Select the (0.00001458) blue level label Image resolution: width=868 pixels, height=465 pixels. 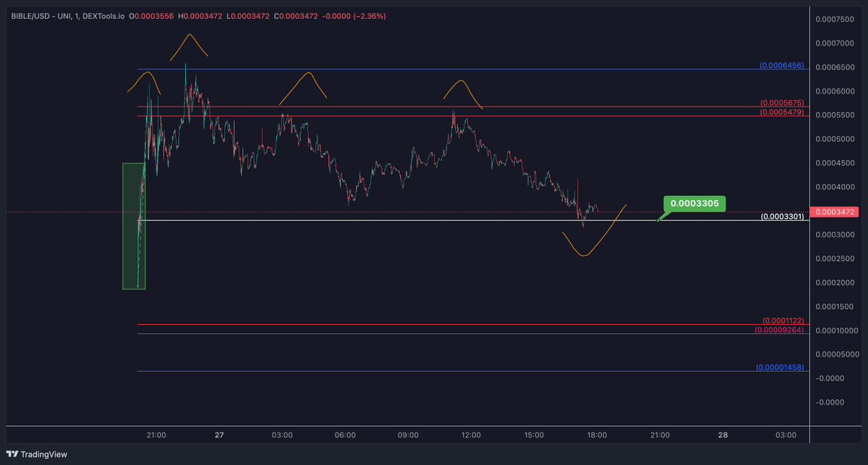tap(780, 367)
